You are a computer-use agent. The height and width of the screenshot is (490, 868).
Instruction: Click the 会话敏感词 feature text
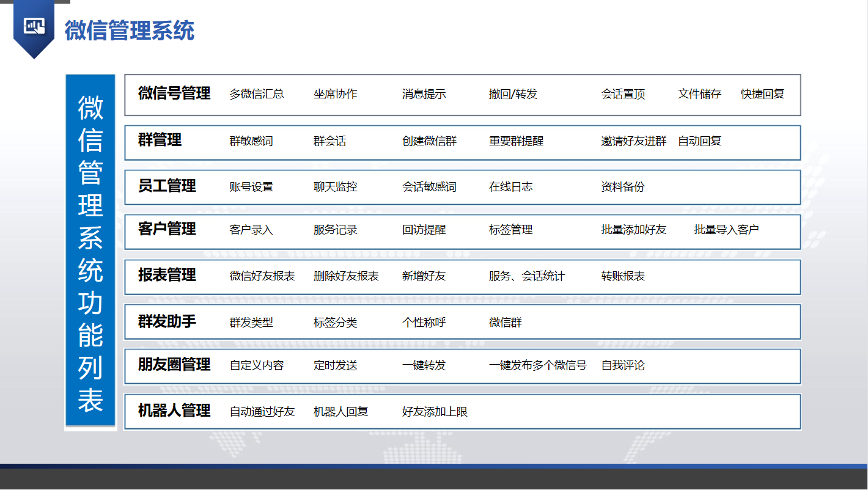429,187
